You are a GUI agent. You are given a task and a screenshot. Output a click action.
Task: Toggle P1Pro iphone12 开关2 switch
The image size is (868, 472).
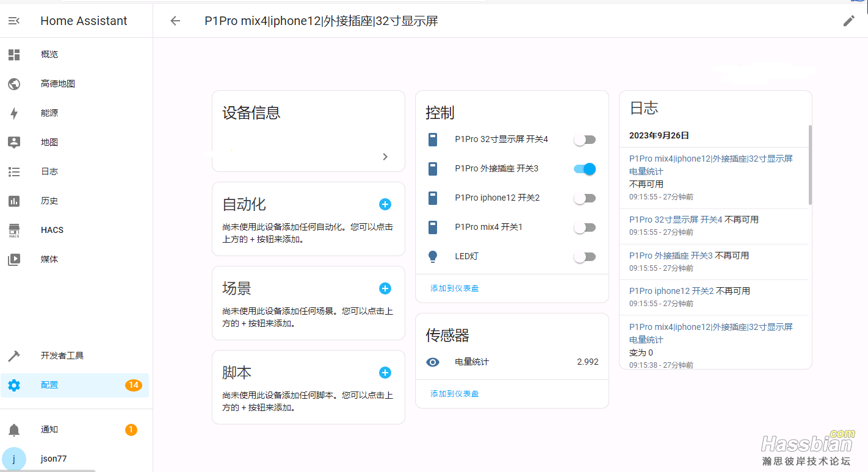585,198
